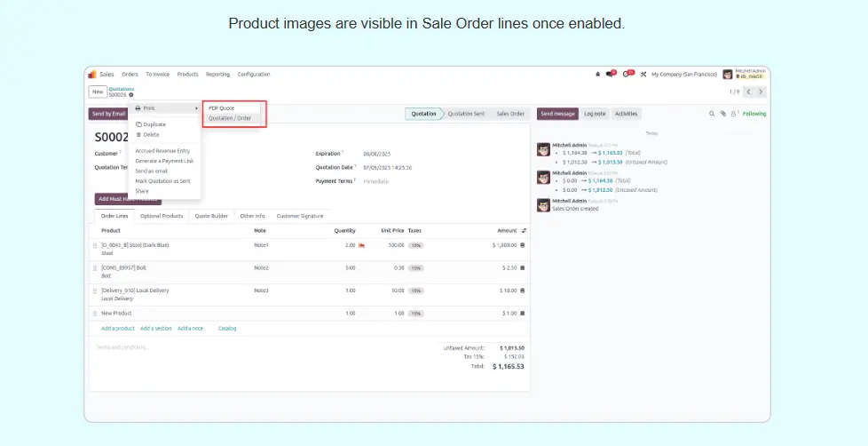868x446 pixels.
Task: Open the column settings adjuster beside Amount
Action: (523, 230)
